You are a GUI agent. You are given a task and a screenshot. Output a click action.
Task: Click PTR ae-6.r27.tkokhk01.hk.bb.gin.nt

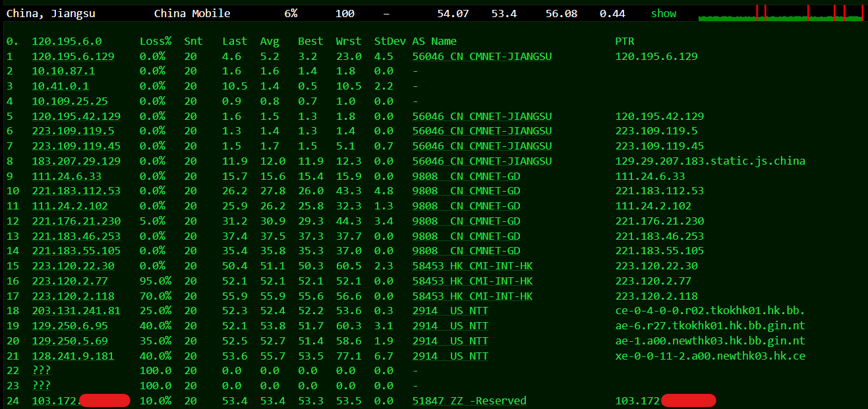(x=710, y=326)
